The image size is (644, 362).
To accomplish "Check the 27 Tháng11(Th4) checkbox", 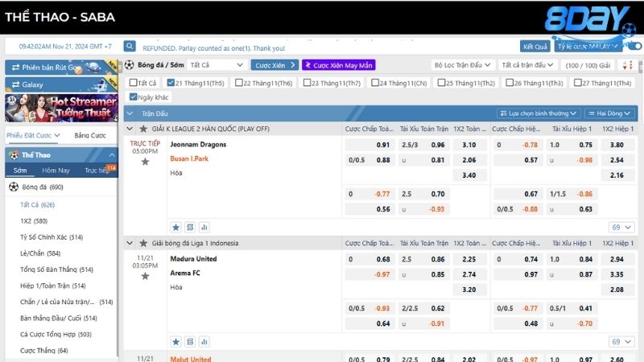I will [x=578, y=83].
